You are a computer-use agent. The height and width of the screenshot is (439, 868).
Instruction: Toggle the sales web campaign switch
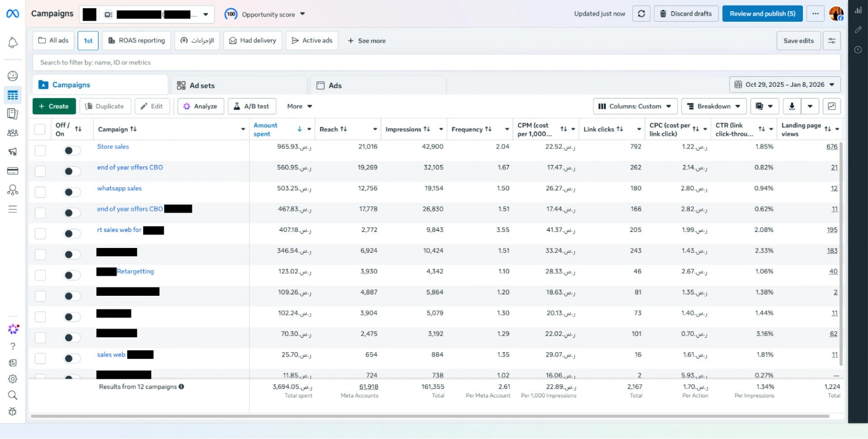coord(72,358)
